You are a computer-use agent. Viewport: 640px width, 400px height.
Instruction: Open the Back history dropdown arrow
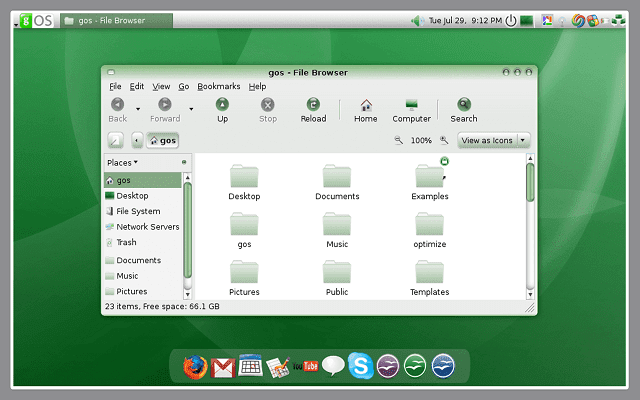coord(138,109)
